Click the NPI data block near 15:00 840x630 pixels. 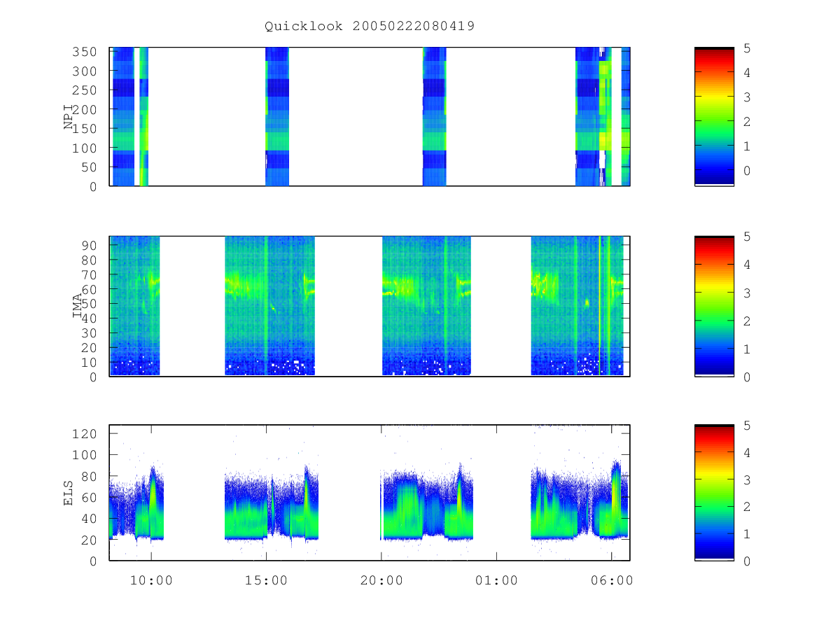pos(277,116)
